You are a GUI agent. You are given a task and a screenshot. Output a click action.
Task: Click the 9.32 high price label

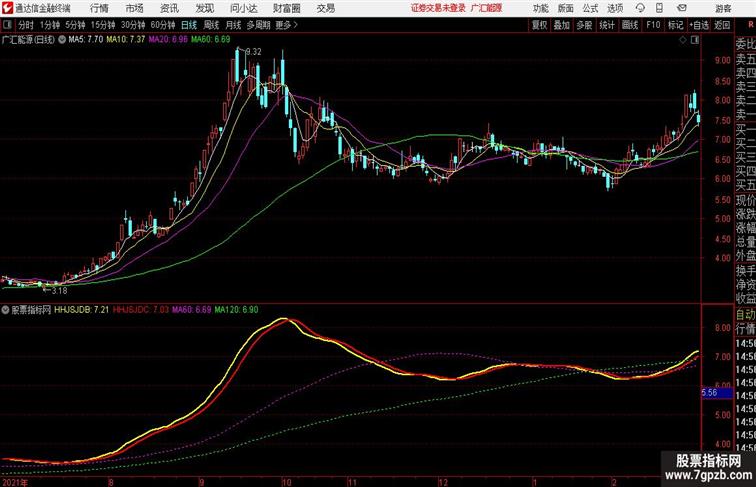click(x=254, y=52)
